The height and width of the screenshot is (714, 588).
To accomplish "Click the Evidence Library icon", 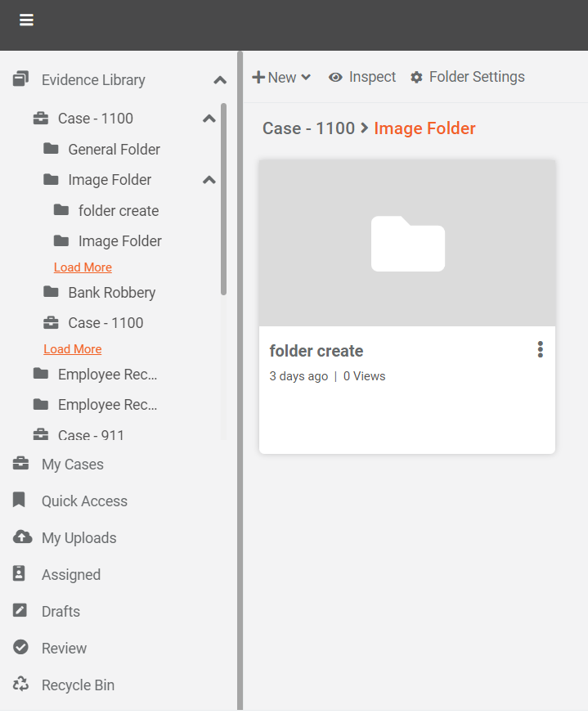I will [21, 79].
